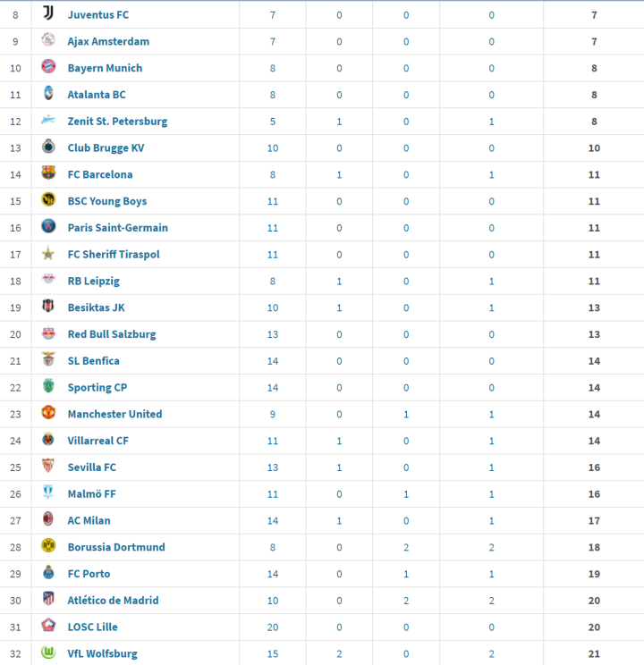Click LOSC Lille's yellow card count 20
The width and height of the screenshot is (644, 665).
click(273, 627)
